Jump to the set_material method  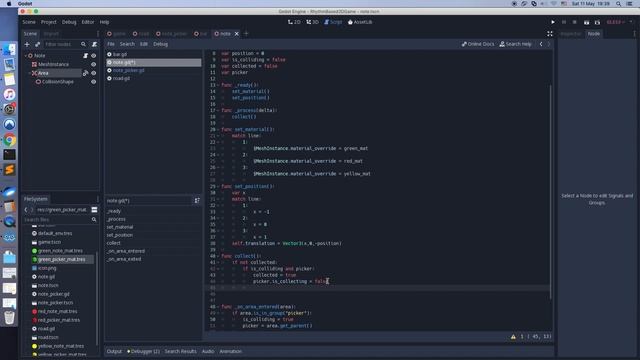[x=120, y=227]
